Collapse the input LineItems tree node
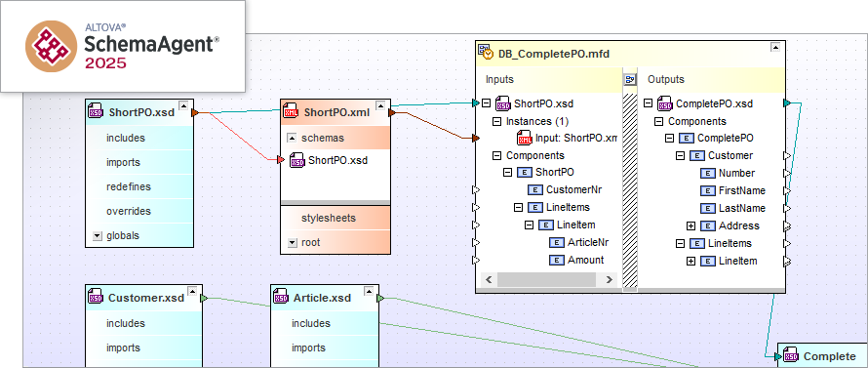 point(518,207)
